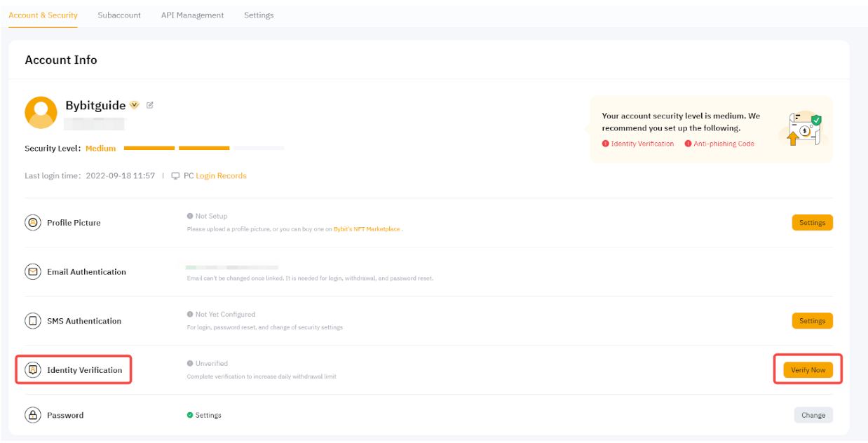Click the SMS Authentication phone icon
The image size is (868, 443).
click(32, 321)
